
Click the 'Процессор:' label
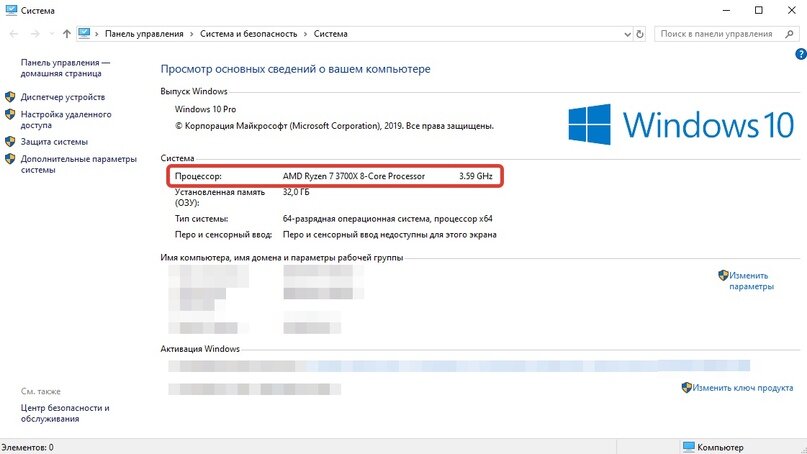198,176
